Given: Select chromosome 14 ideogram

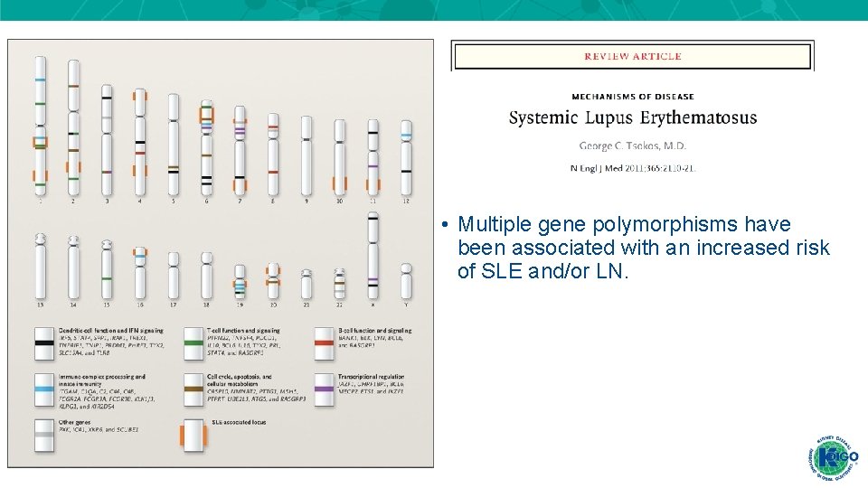Looking at the screenshot, I should [x=73, y=267].
